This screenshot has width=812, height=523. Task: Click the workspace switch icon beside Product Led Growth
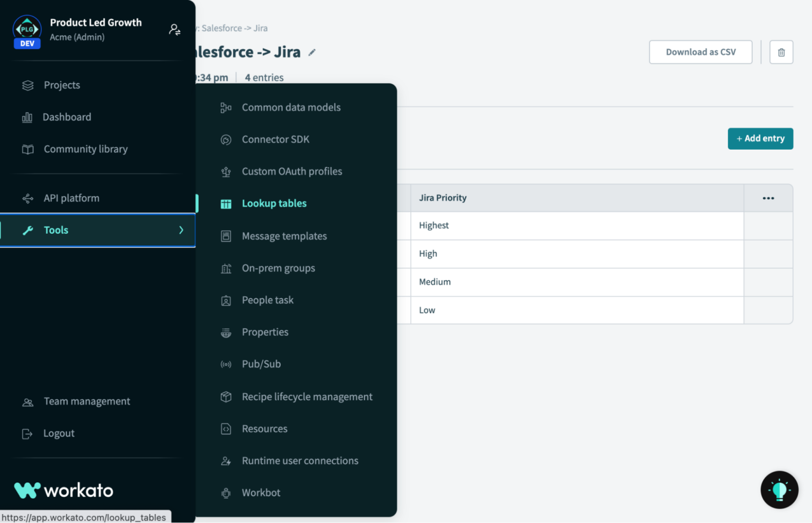(174, 30)
